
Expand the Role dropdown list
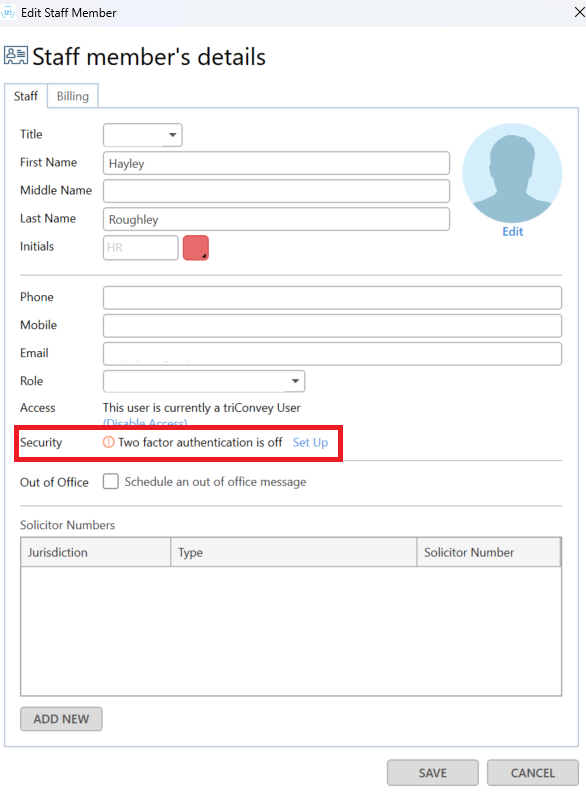coord(204,381)
